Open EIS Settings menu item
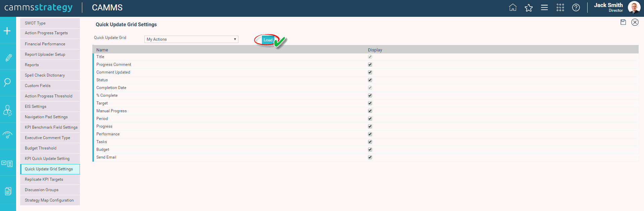Screen dimensions: 644x211 [x=50, y=107]
